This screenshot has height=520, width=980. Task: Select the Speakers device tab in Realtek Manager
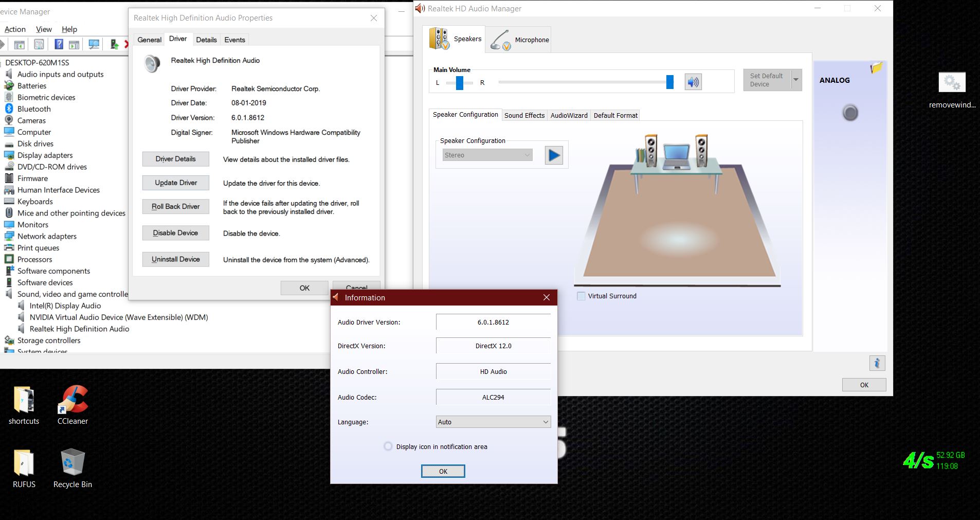click(455, 39)
